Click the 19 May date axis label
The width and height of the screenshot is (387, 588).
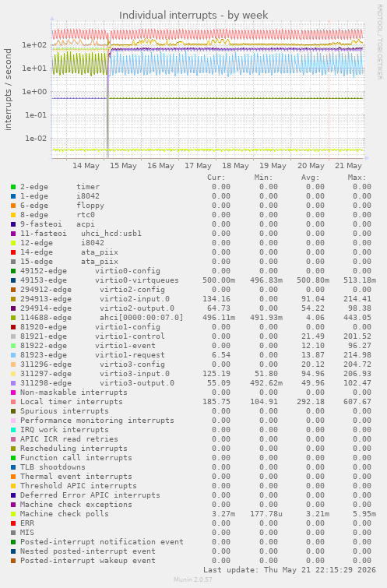tap(273, 166)
